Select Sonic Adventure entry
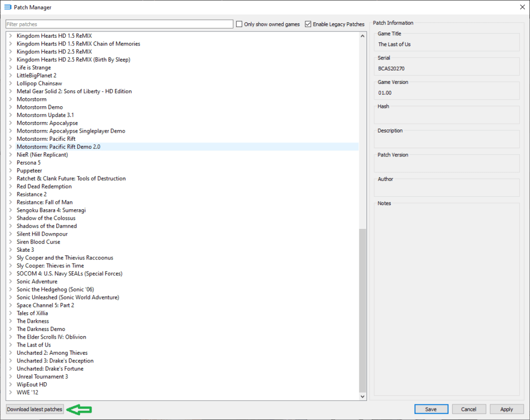Viewport: 530px width, 420px height. (37, 281)
